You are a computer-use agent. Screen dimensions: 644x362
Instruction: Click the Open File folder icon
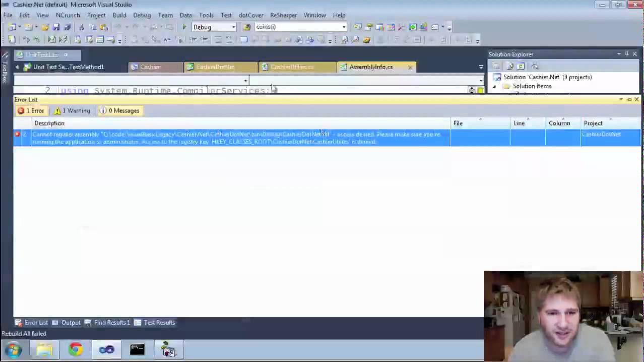[x=45, y=27]
